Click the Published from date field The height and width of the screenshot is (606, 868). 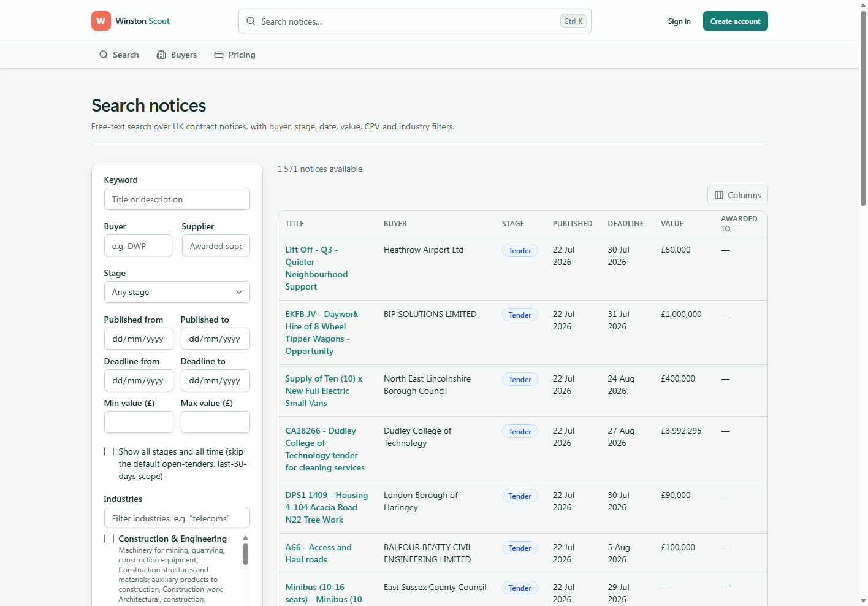click(139, 339)
